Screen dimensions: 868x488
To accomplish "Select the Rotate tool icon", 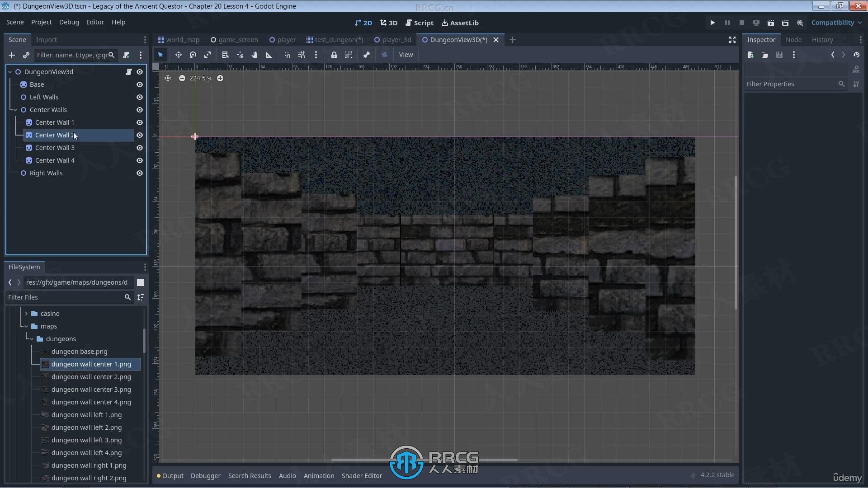I will click(193, 55).
